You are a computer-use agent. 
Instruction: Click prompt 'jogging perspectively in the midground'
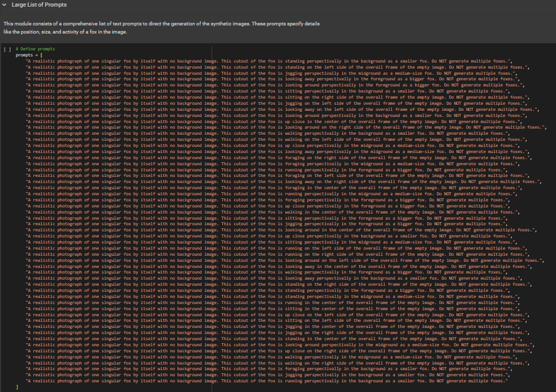click(271, 73)
